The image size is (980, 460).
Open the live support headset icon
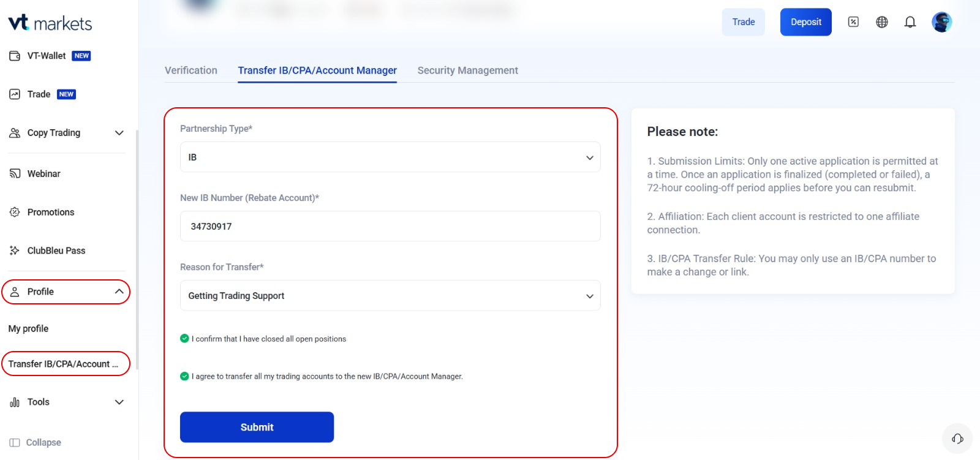tap(957, 439)
